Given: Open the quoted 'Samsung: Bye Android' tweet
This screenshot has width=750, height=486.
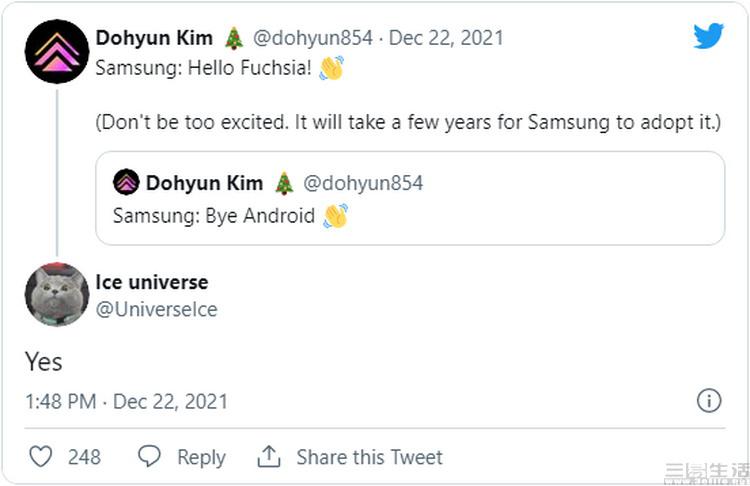Looking at the screenshot, I should point(410,214).
